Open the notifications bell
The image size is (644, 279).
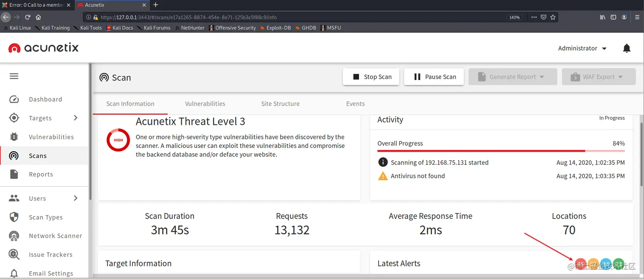(x=627, y=48)
